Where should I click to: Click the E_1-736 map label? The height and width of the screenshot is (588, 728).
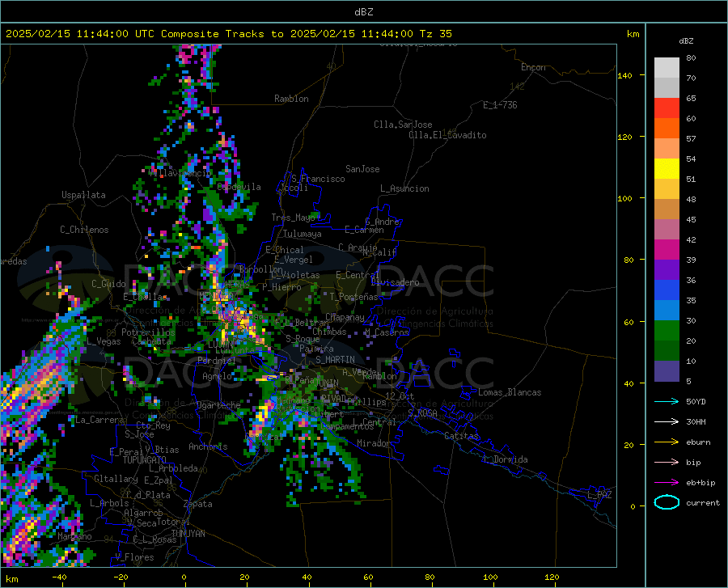click(x=500, y=105)
